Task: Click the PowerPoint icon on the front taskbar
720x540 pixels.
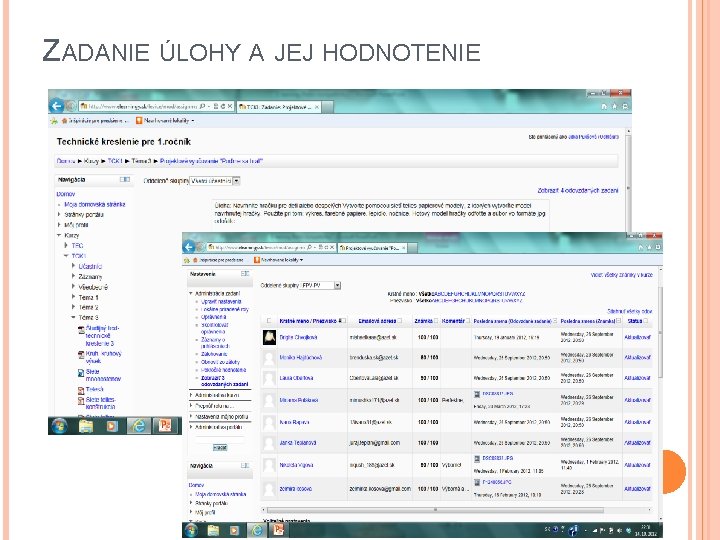Action: point(278,530)
